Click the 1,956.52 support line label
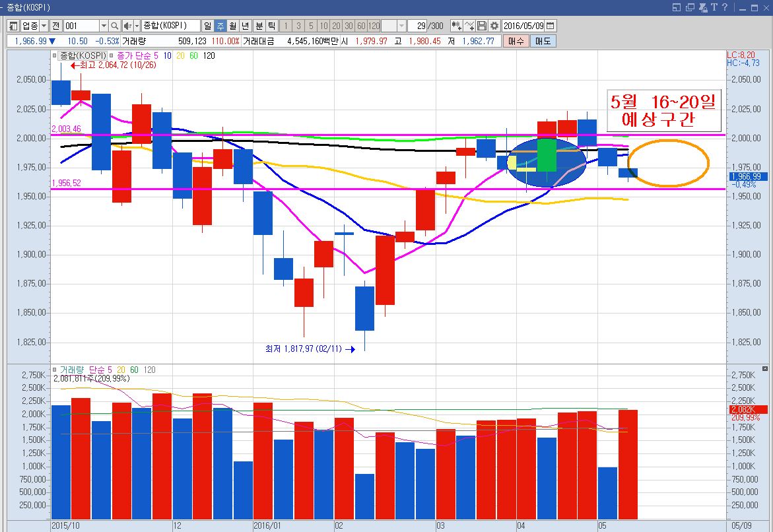Image resolution: width=773 pixels, height=532 pixels. point(67,183)
